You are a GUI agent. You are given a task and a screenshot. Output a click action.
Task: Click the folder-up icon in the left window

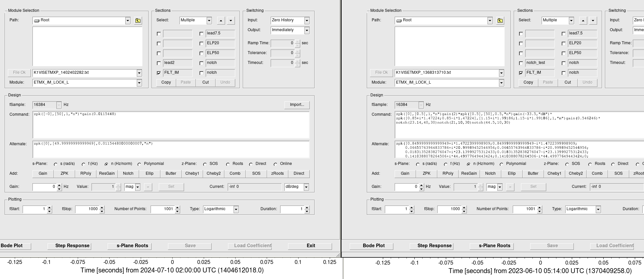pos(138,21)
